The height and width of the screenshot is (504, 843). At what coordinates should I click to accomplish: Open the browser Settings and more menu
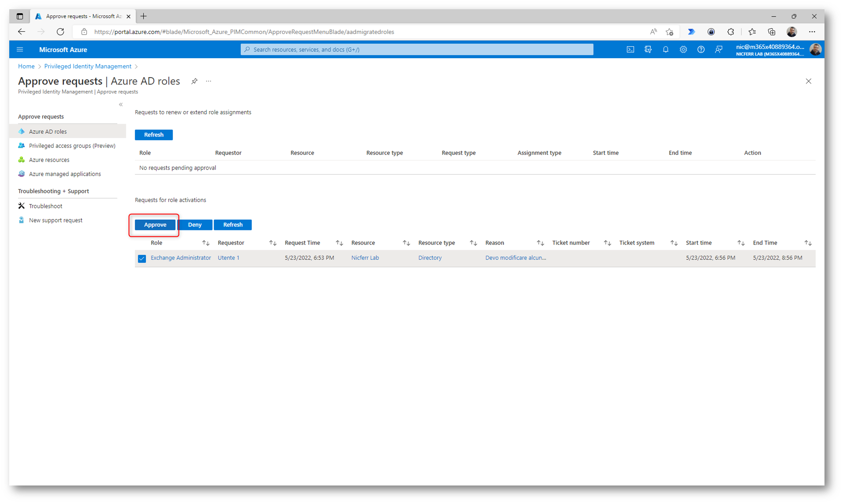click(812, 32)
